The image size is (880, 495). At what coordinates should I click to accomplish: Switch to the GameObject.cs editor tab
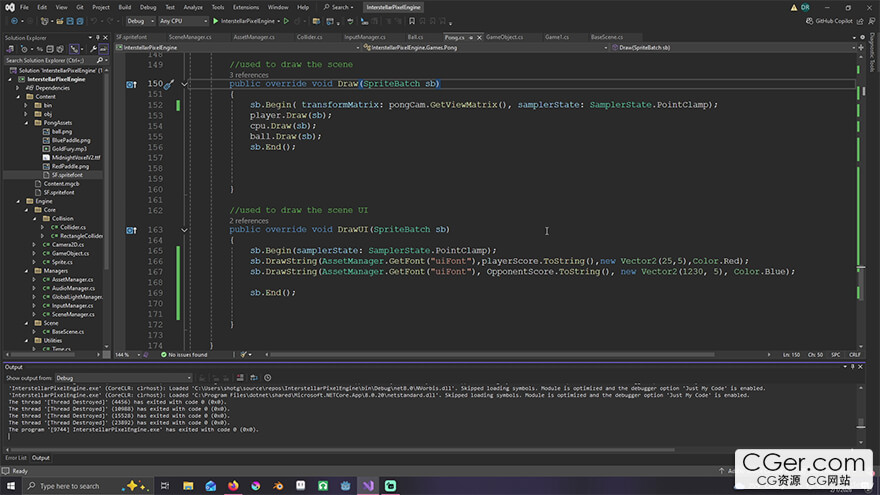pyautogui.click(x=503, y=36)
